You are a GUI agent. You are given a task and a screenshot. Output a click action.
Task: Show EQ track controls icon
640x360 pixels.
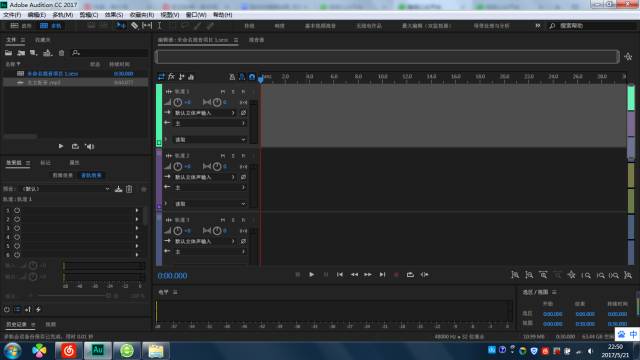(x=191, y=76)
